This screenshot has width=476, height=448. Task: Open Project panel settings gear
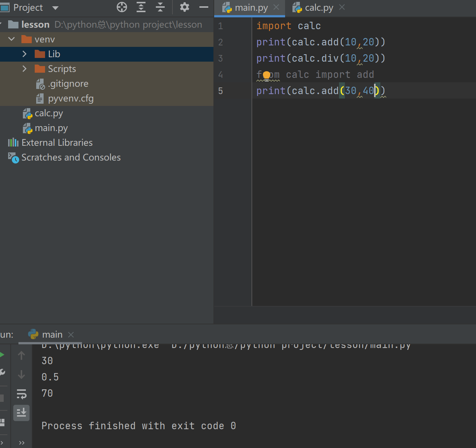point(184,7)
